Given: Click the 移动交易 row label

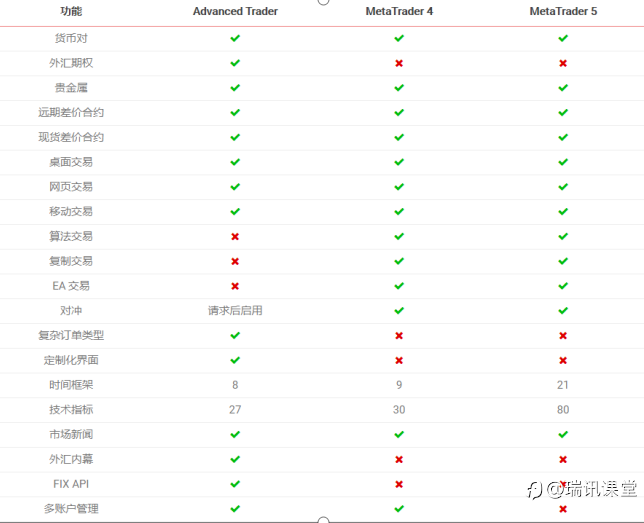Looking at the screenshot, I should point(71,212).
